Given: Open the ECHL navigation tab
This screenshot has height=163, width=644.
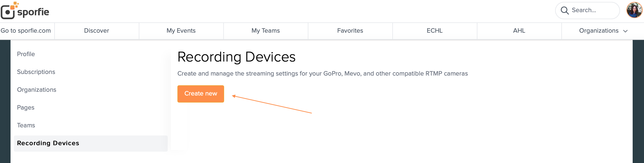Looking at the screenshot, I should [x=434, y=31].
